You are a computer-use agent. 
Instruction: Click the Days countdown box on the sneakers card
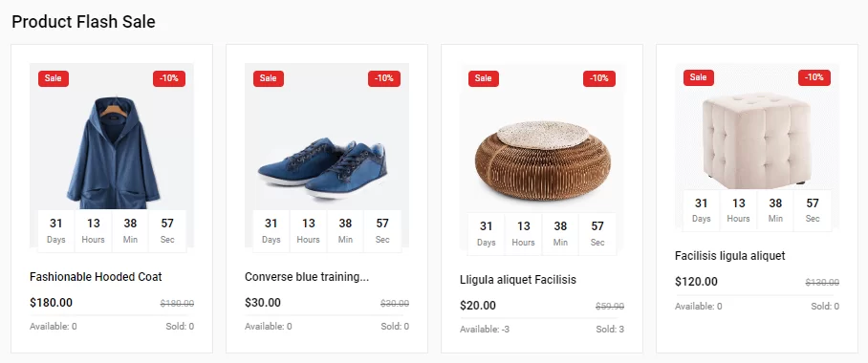click(271, 231)
